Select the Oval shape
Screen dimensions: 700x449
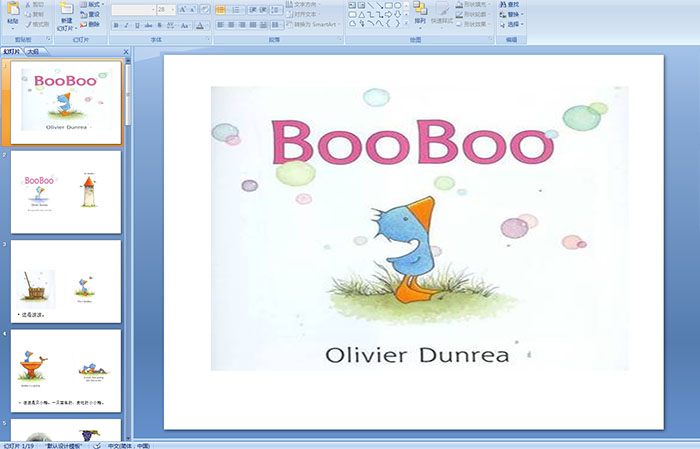[x=397, y=5]
